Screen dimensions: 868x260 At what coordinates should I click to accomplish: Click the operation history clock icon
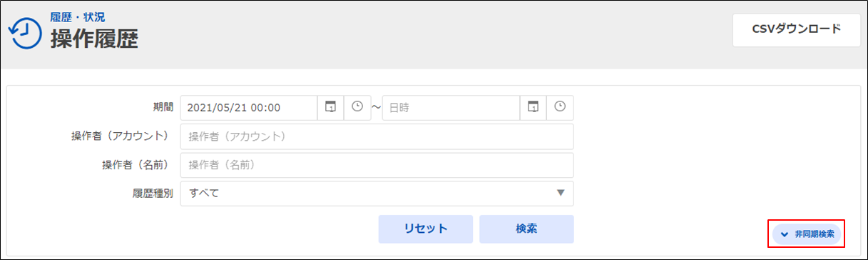pyautogui.click(x=25, y=33)
